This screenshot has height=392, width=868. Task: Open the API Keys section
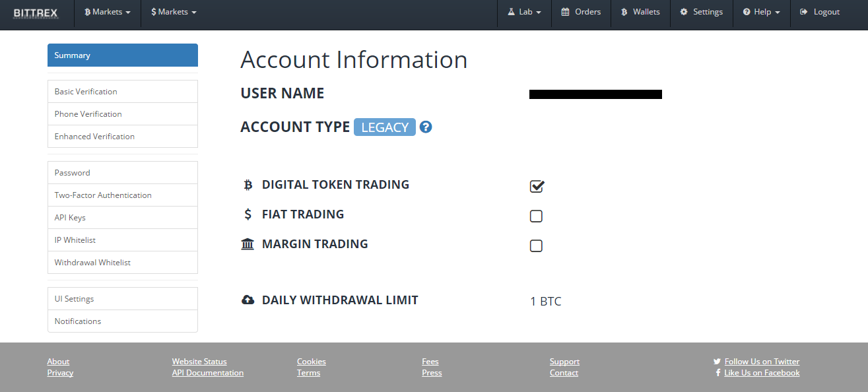(x=123, y=218)
